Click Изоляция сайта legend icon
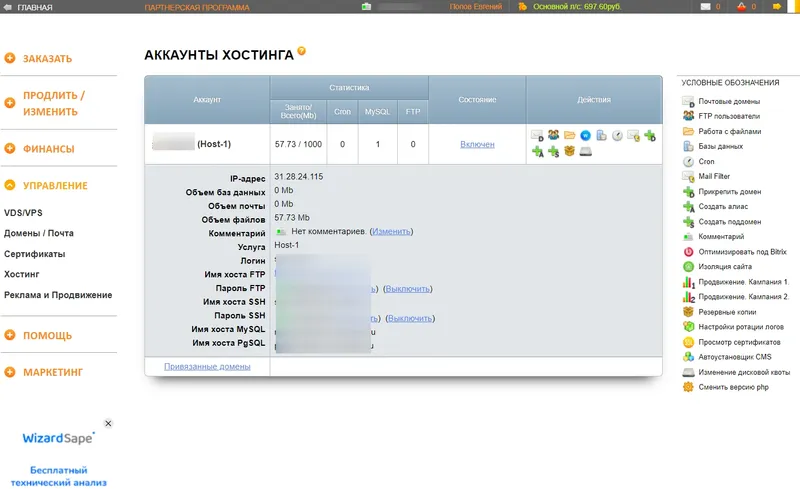 688,266
